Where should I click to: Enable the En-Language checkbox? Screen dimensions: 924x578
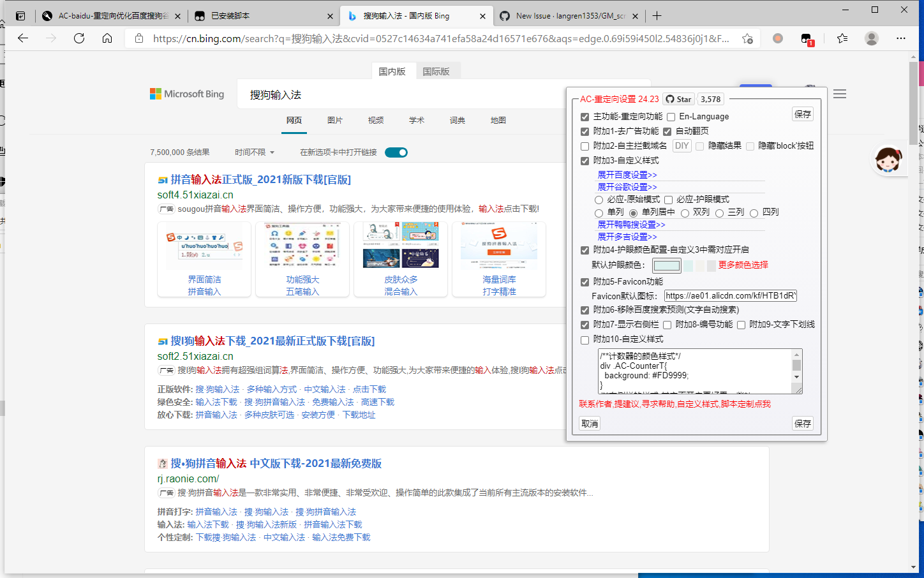pyautogui.click(x=671, y=117)
